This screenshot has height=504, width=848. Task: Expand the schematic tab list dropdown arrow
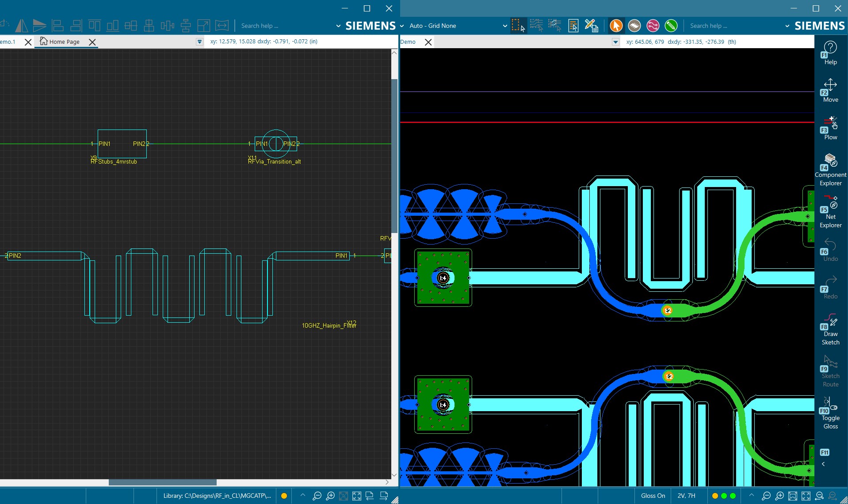(x=199, y=42)
